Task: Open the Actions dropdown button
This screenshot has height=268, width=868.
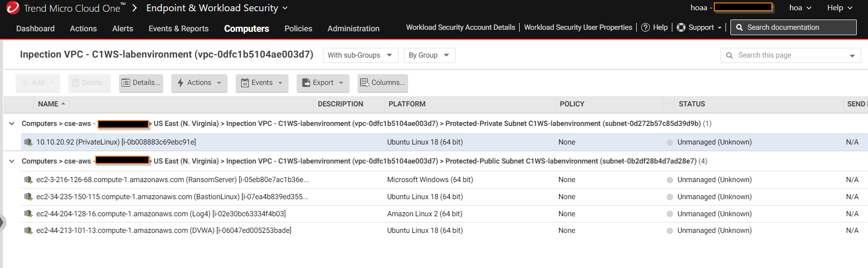Action: pyautogui.click(x=199, y=83)
